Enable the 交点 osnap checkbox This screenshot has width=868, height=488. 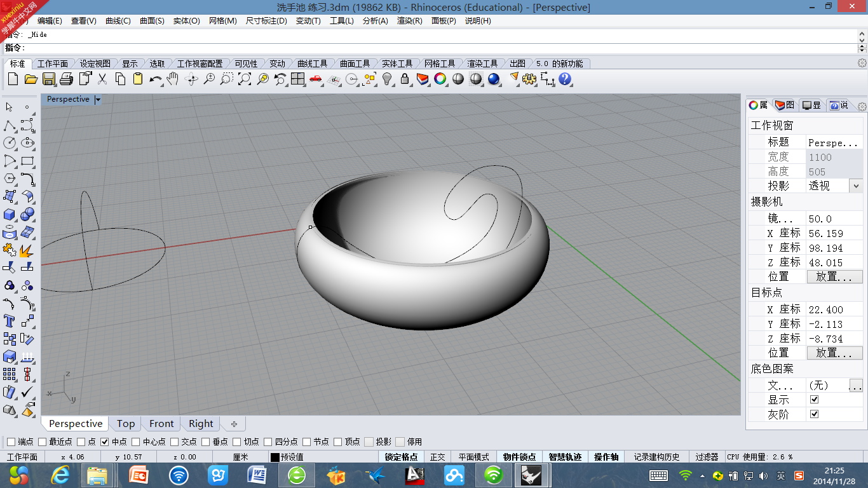click(x=175, y=442)
